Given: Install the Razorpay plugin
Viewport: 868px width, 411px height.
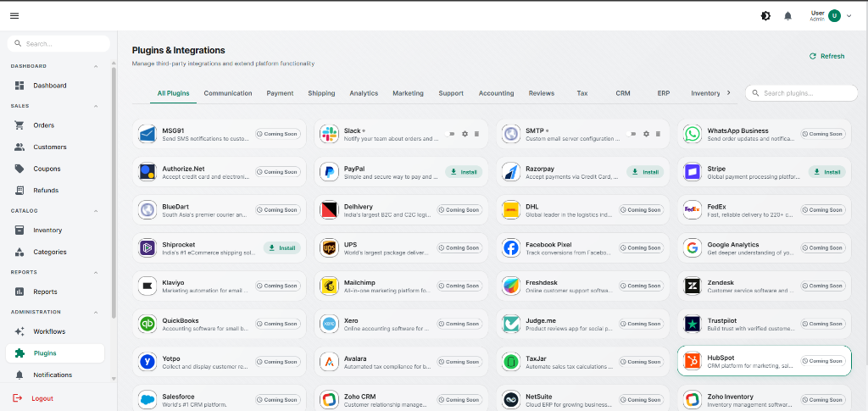Looking at the screenshot, I should click(x=645, y=172).
